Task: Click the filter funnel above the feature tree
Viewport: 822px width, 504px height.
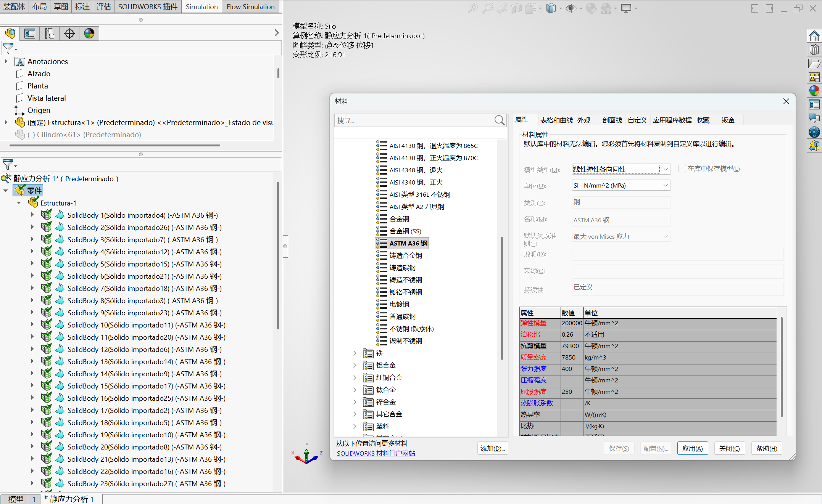Action: [x=8, y=48]
